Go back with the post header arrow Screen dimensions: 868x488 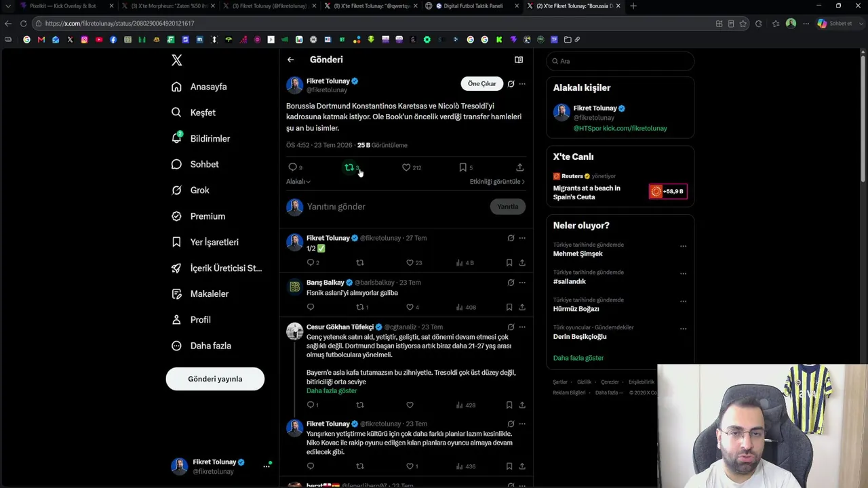pos(290,60)
